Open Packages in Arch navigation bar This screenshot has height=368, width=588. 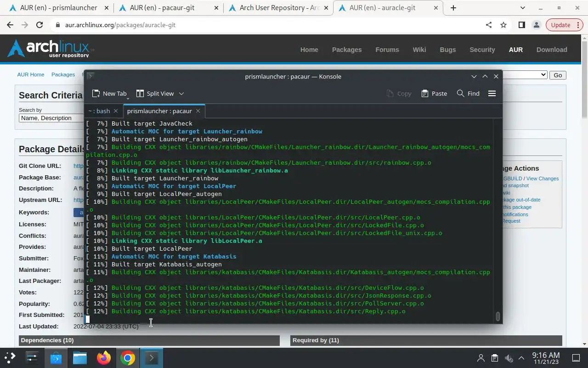347,50
